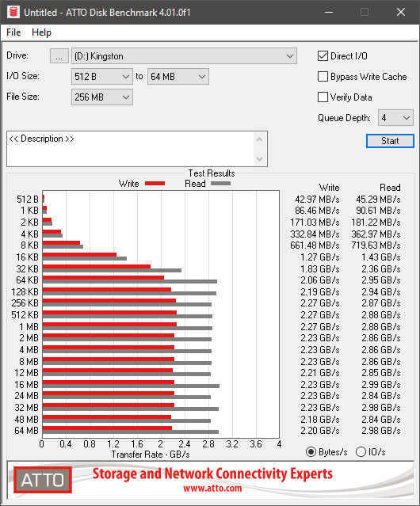Open the Drive dropdown showing Kingston
Image resolution: width=420 pixels, height=506 pixels.
coord(184,56)
